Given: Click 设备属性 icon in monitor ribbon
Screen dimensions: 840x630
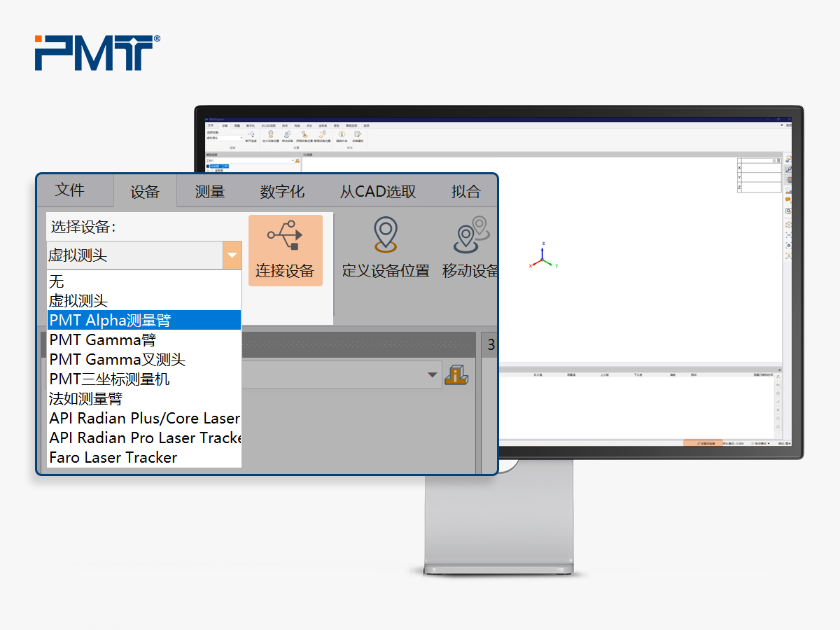Looking at the screenshot, I should (358, 134).
